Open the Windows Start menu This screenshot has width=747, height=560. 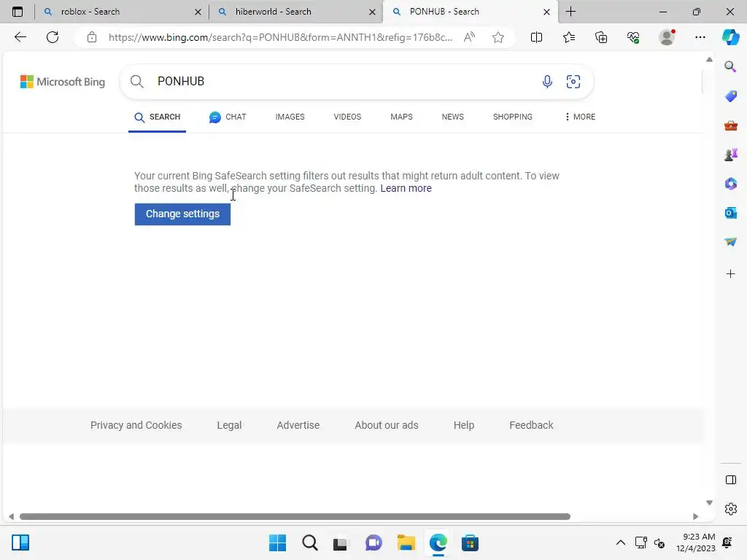277,542
